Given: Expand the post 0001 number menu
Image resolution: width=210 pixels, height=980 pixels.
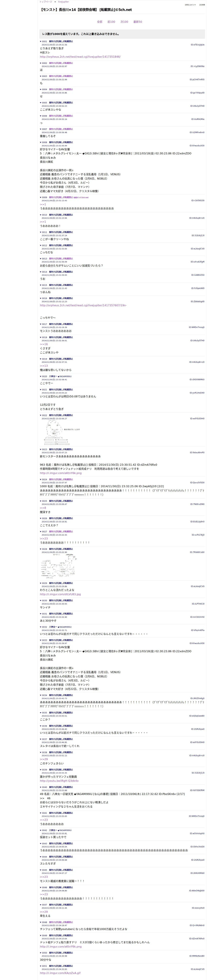Looking at the screenshot, I should (44, 41).
